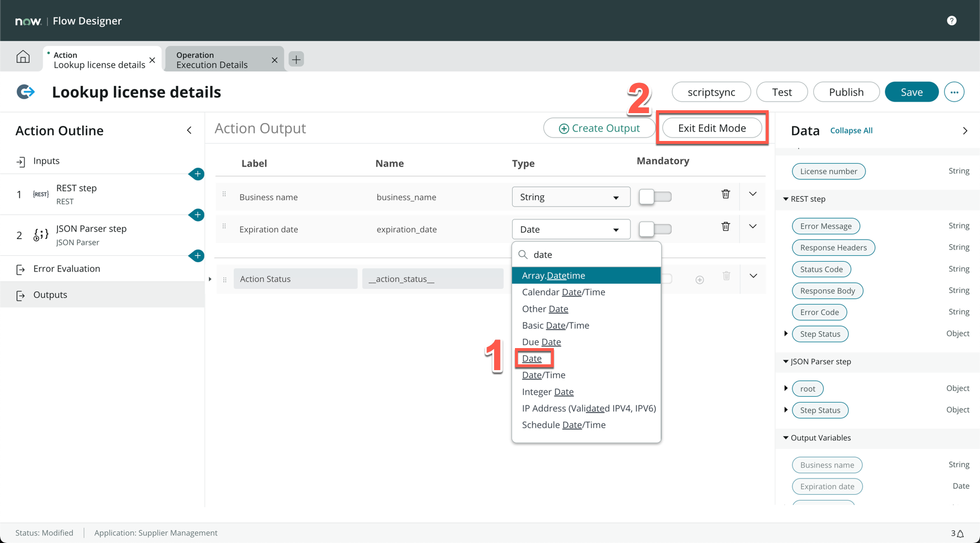Choose Date/Time option in dropdown list

(x=543, y=375)
